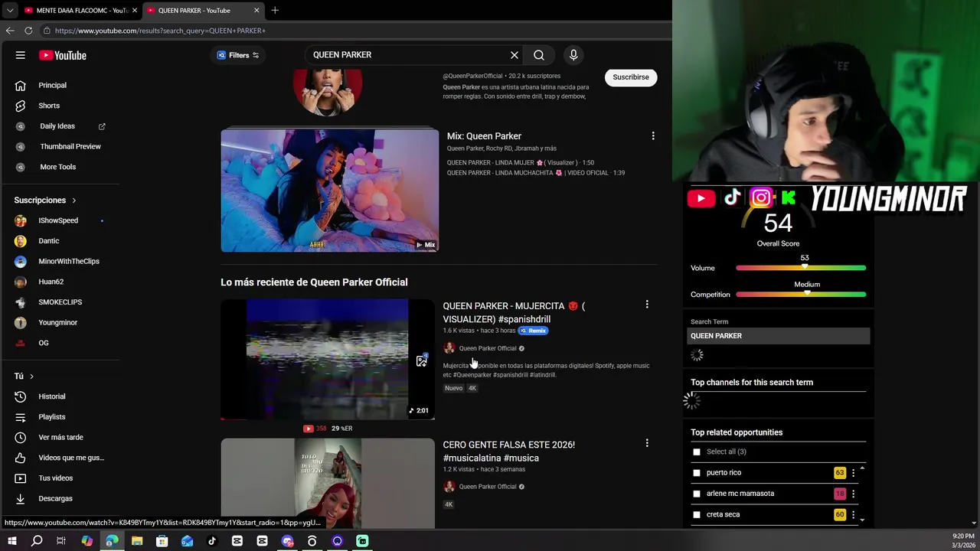Open Daily Ideas tool in the sidebar

click(x=59, y=126)
